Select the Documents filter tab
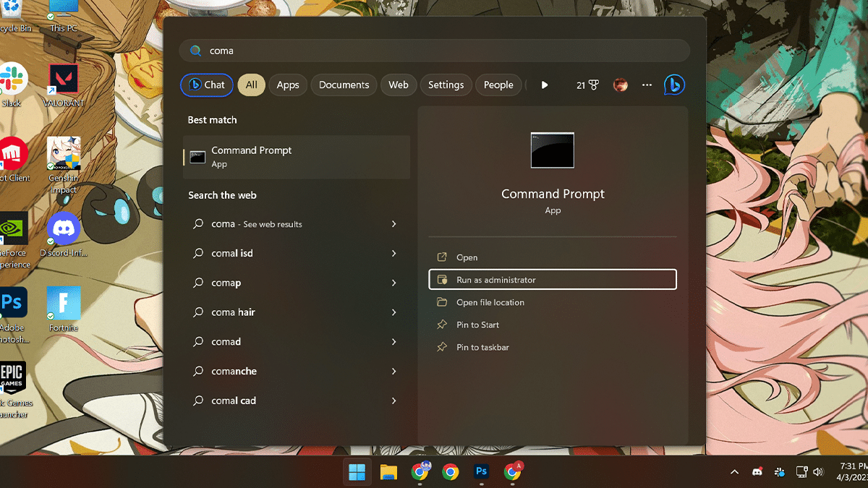Image resolution: width=868 pixels, height=488 pixels. tap(344, 85)
